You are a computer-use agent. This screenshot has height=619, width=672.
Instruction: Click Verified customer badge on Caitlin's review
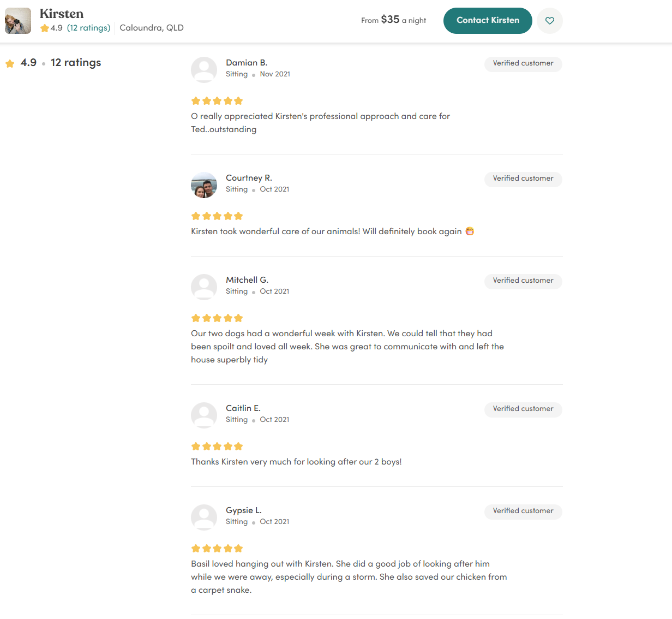coord(523,409)
